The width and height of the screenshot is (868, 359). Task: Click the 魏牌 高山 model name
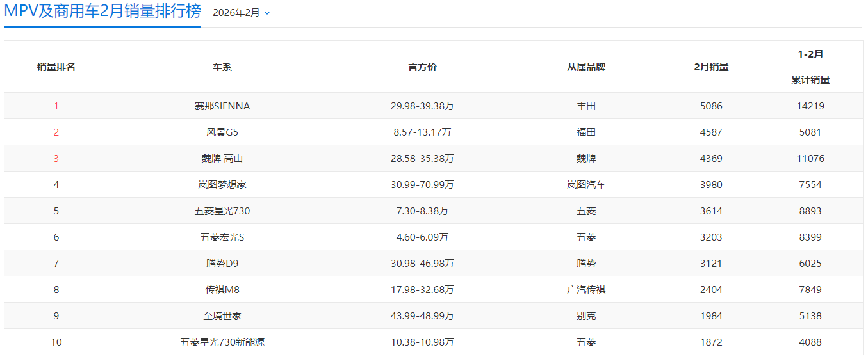click(222, 159)
